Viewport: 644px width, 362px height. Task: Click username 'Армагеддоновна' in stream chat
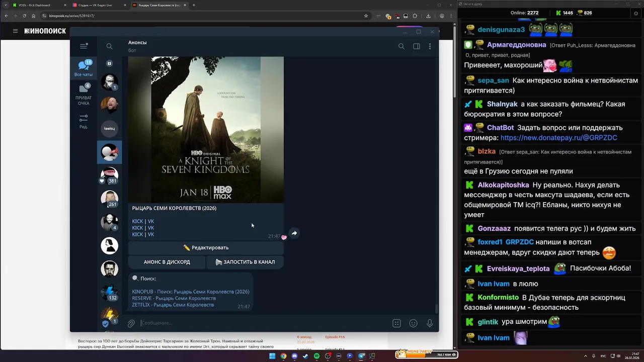(517, 45)
